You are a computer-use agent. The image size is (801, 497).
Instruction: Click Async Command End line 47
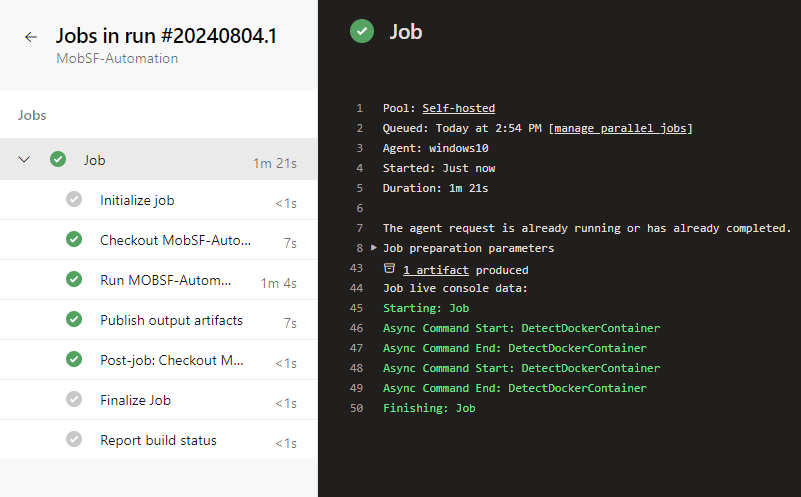515,348
